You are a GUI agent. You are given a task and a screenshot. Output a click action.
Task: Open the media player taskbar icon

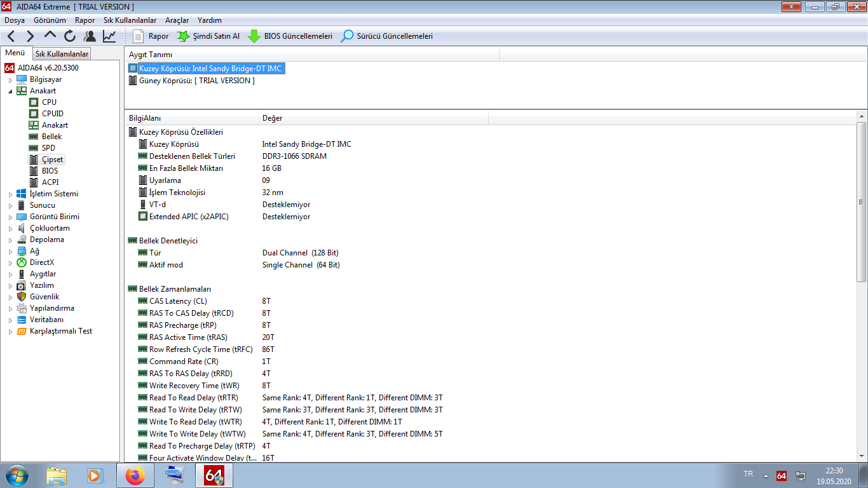pyautogui.click(x=95, y=475)
